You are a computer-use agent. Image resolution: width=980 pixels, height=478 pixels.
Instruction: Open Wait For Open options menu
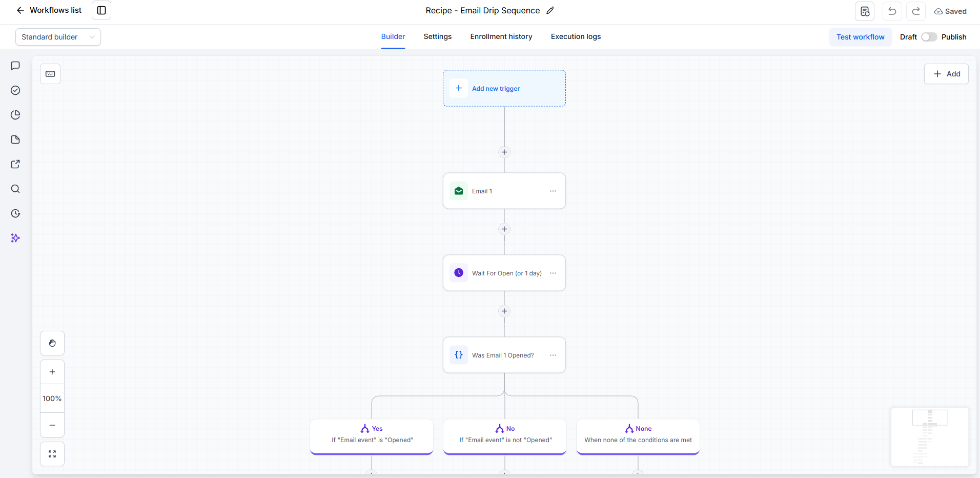click(553, 273)
